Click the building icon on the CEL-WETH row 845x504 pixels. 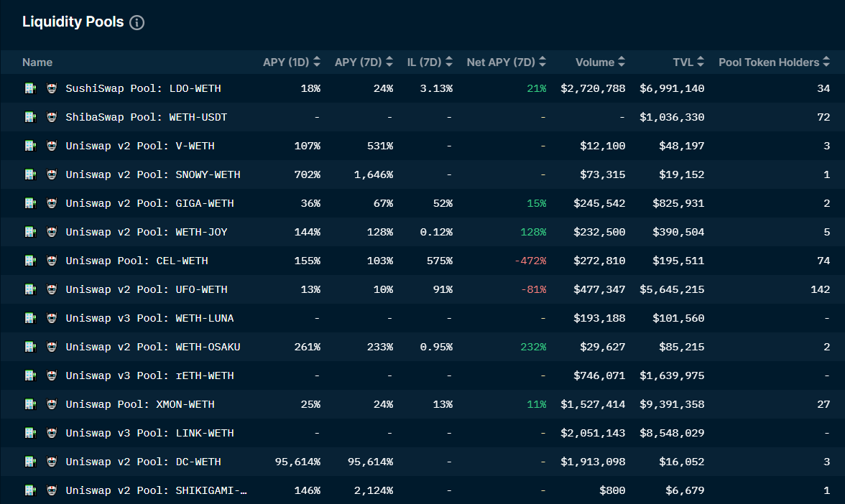coord(30,261)
